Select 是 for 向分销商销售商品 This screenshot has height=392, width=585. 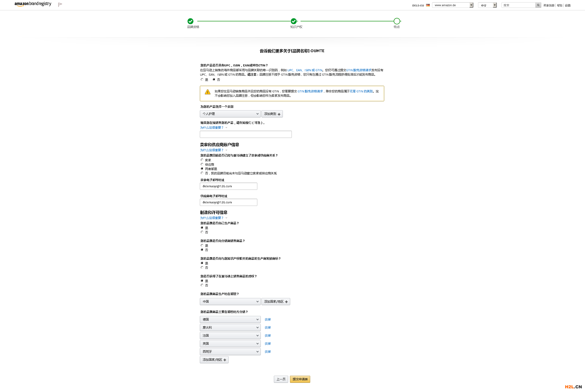(202, 245)
